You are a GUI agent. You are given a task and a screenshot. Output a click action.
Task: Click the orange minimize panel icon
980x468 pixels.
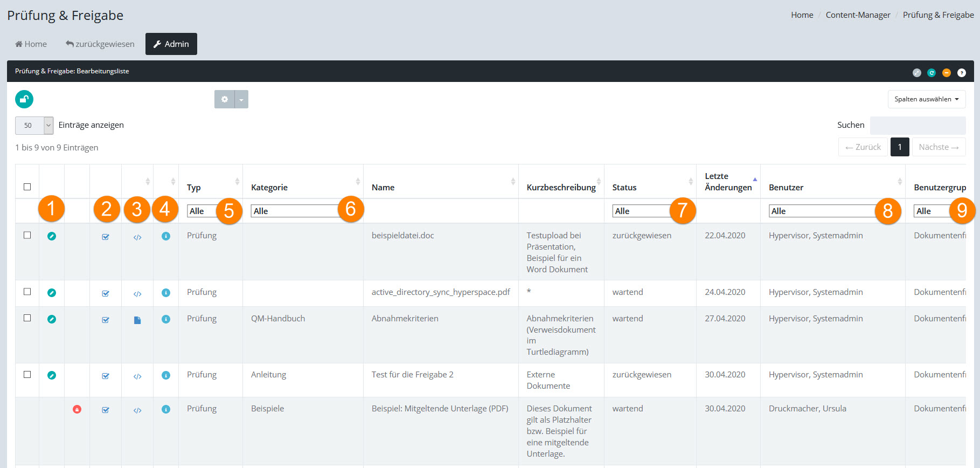946,73
